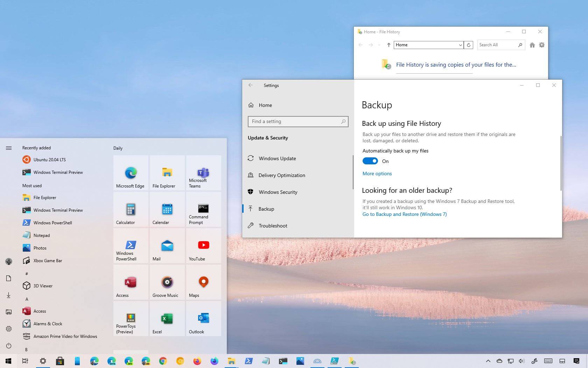
Task: Open the File History gear options
Action: click(x=542, y=45)
